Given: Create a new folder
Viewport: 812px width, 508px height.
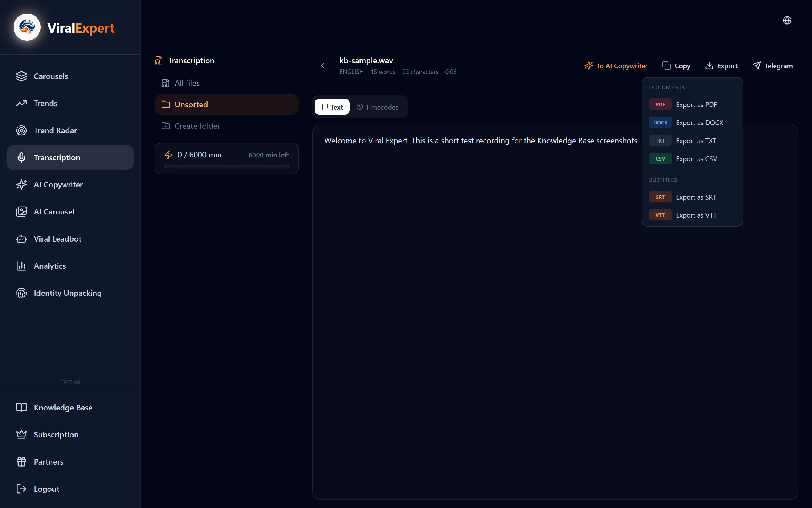Looking at the screenshot, I should 226,126.
